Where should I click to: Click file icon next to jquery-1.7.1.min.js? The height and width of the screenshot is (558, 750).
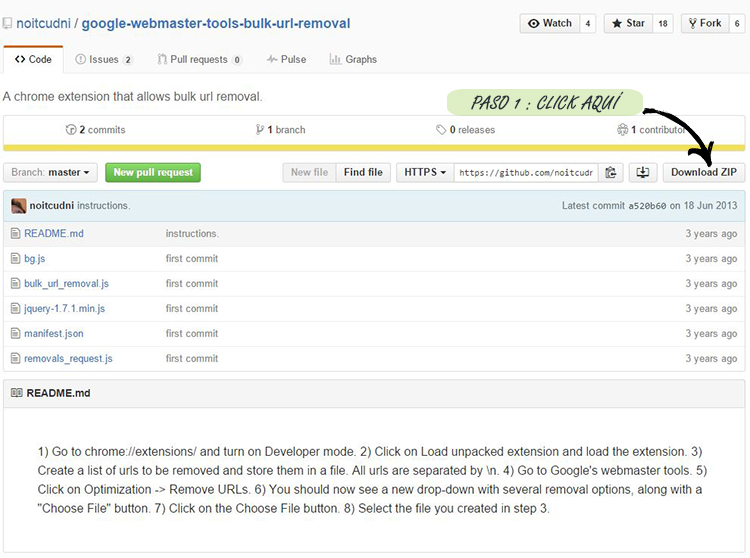(x=15, y=308)
